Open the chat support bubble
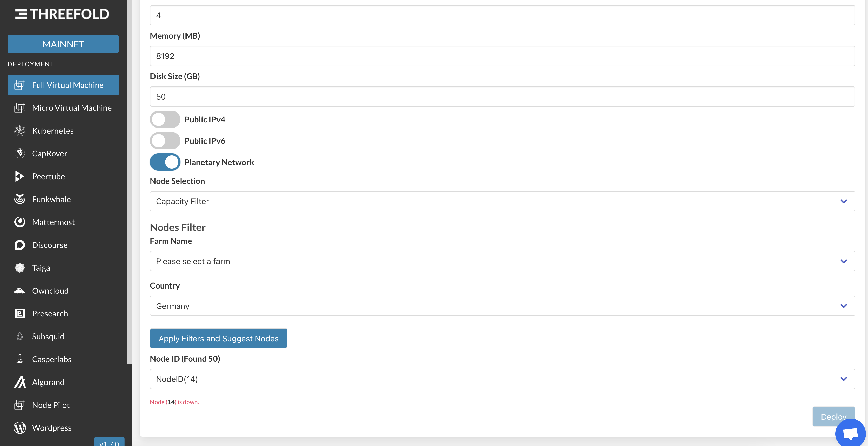The height and width of the screenshot is (446, 868). 850,434
